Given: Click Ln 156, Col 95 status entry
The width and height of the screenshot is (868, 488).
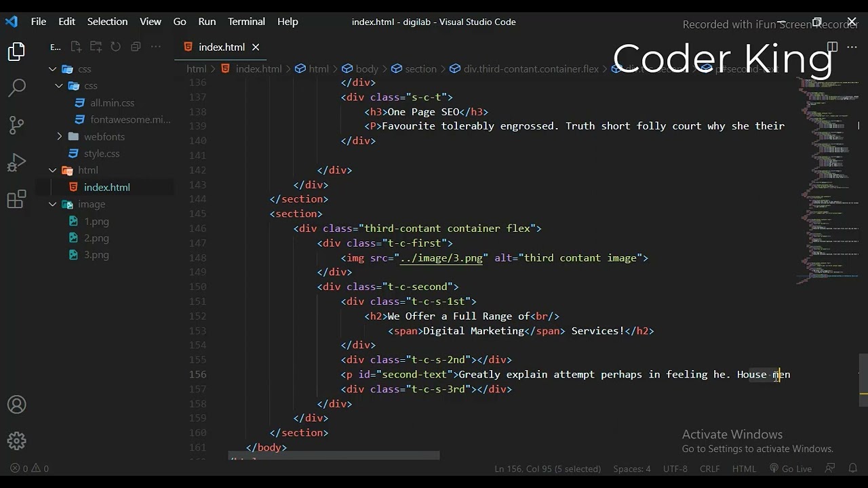Looking at the screenshot, I should (x=547, y=468).
